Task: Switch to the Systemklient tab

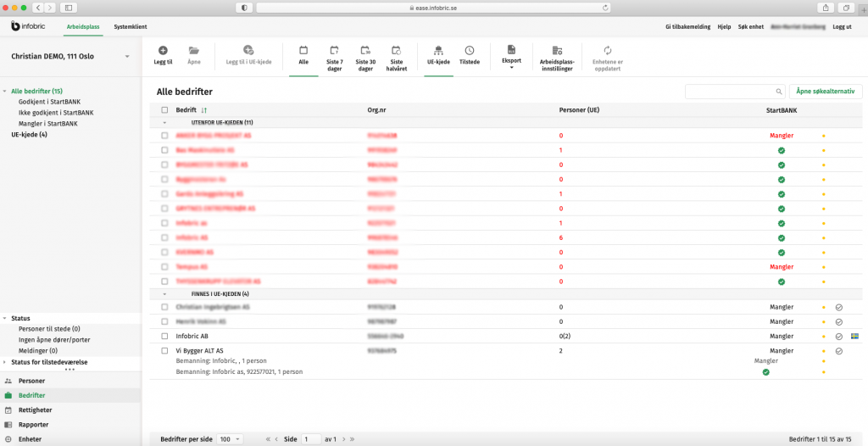Action: pyautogui.click(x=130, y=26)
